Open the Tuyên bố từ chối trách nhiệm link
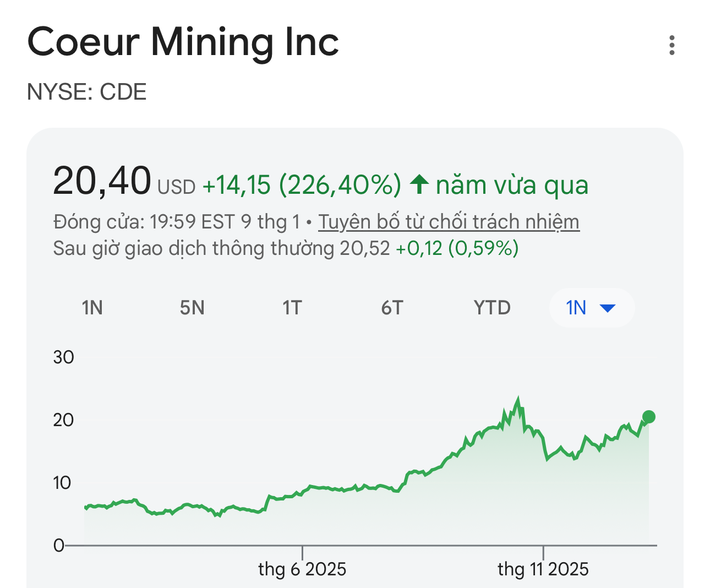This screenshot has width=710, height=588. (449, 222)
